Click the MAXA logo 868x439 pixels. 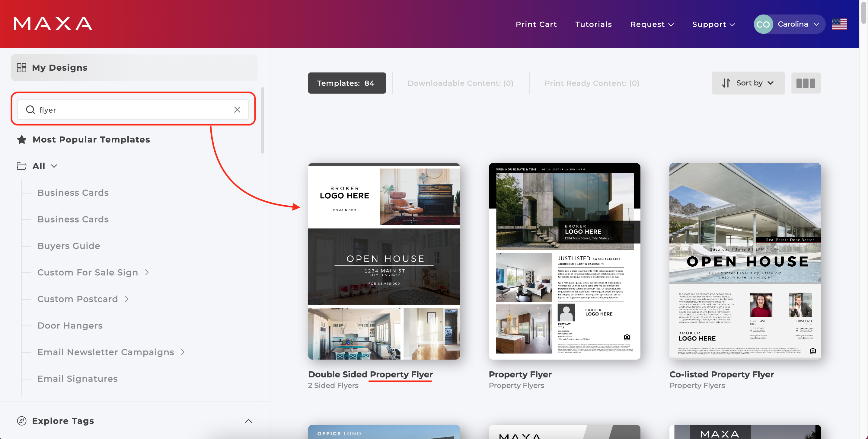pyautogui.click(x=53, y=24)
